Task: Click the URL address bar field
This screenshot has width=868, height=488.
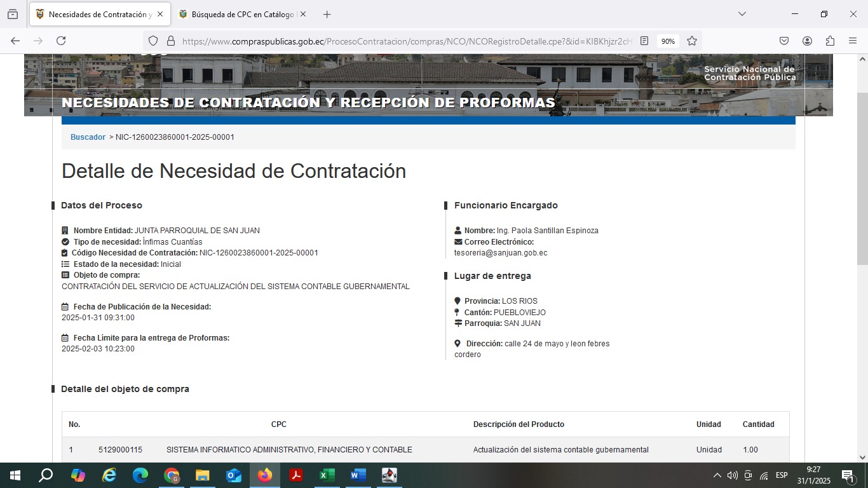Action: 407,41
